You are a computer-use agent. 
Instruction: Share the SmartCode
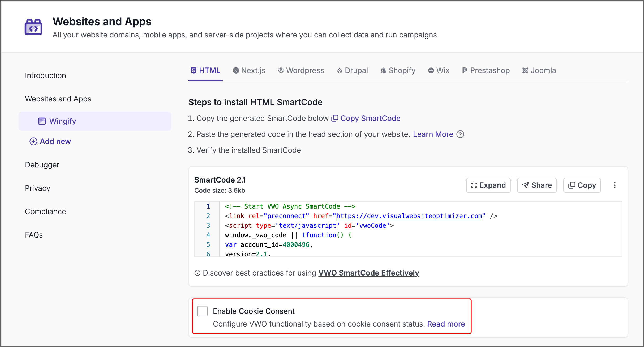[537, 185]
